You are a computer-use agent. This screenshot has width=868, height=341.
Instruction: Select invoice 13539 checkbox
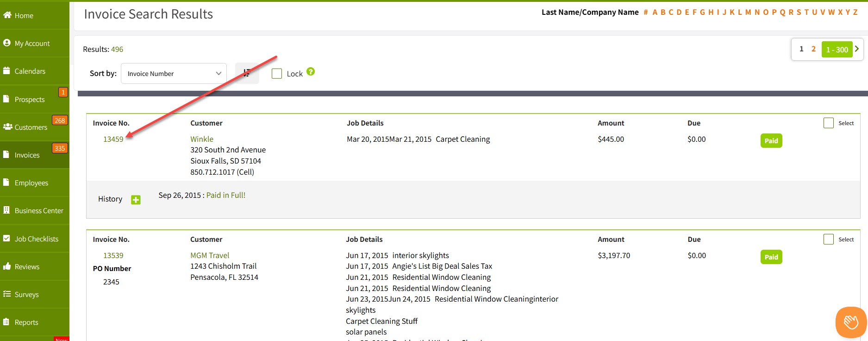[x=829, y=239]
